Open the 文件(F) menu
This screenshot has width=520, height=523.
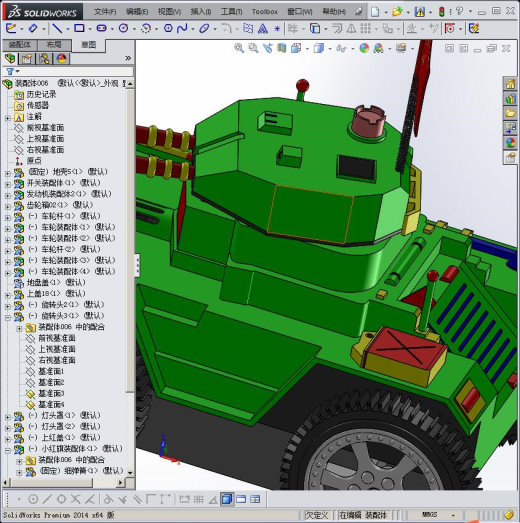pyautogui.click(x=105, y=12)
